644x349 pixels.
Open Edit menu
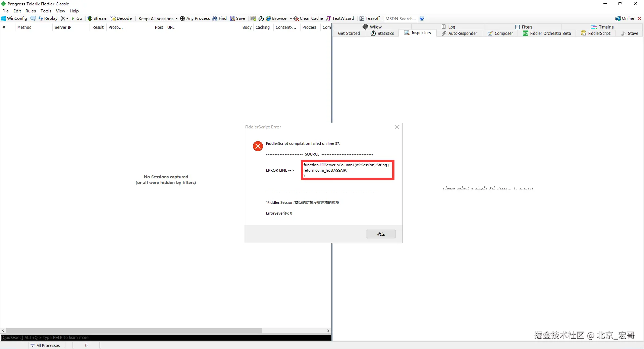[17, 11]
